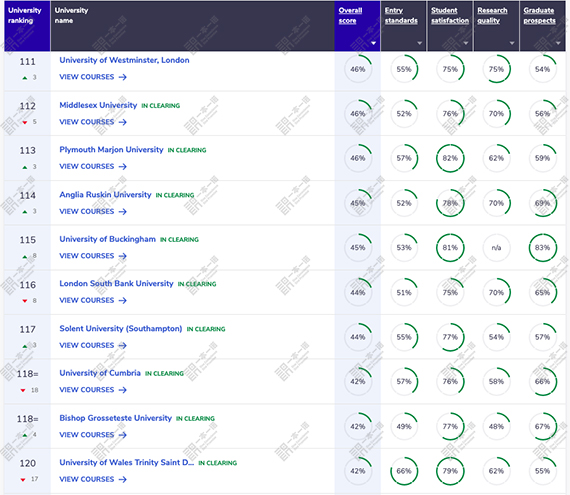
Task: View courses for Middlesex University
Action: pyautogui.click(x=93, y=122)
